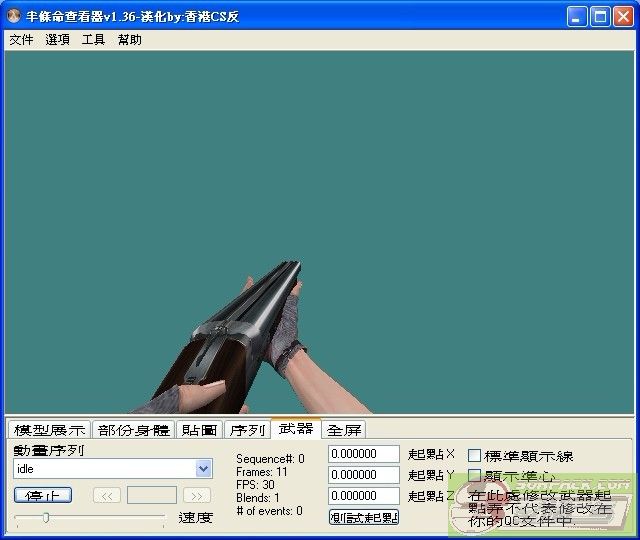The width and height of the screenshot is (640, 540).
Task: Open the 選項 menu
Action: (57, 40)
